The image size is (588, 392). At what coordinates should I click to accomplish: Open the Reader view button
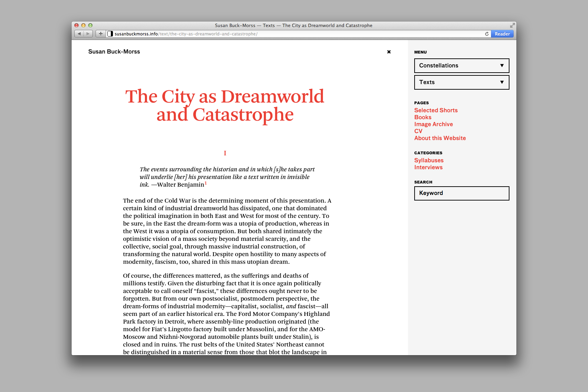(x=502, y=34)
